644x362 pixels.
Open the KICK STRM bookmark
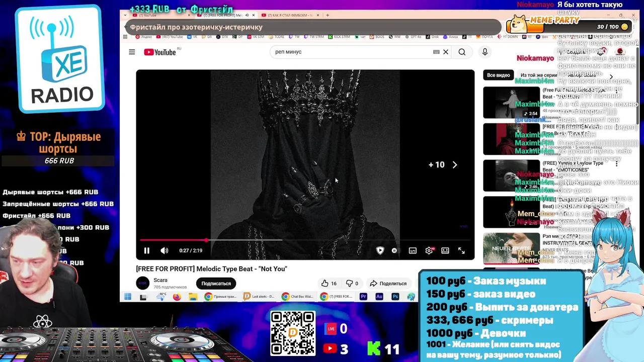pos(339,37)
